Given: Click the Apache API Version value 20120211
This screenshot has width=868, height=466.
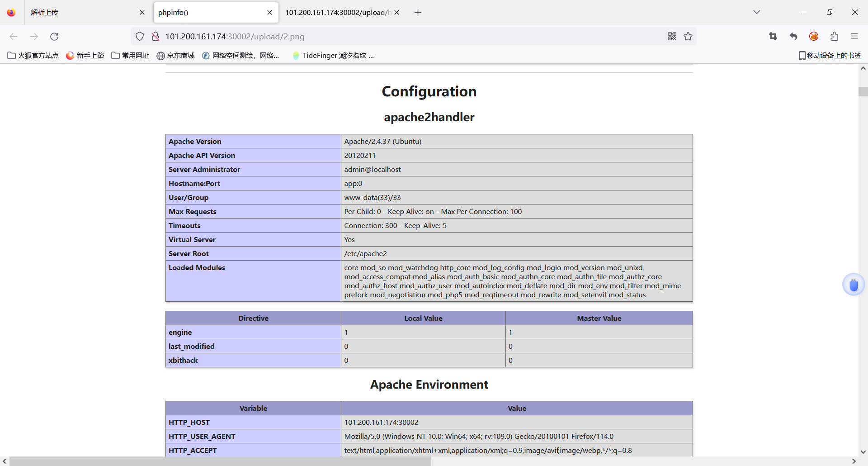Looking at the screenshot, I should click(360, 155).
